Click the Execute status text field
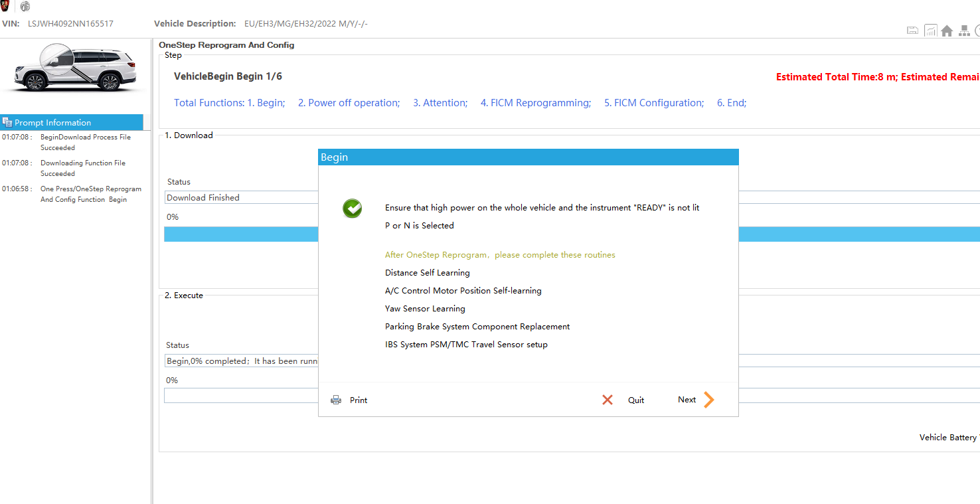This screenshot has height=504, width=980. coord(240,361)
